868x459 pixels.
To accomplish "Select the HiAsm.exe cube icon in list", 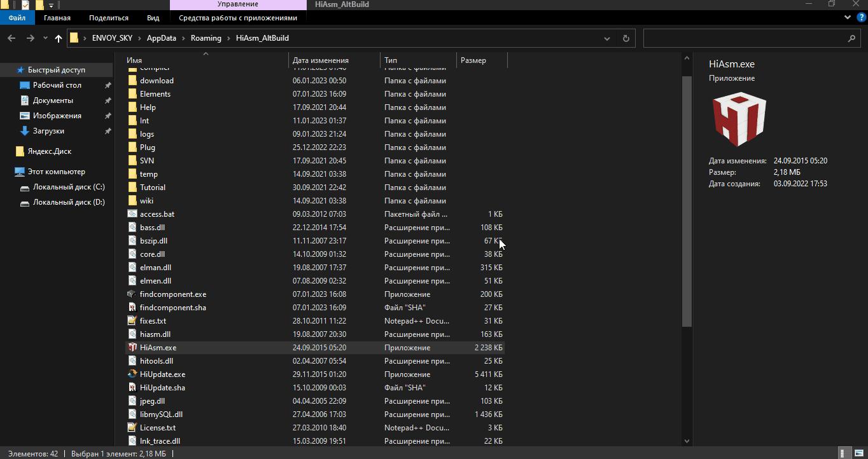I will pyautogui.click(x=132, y=348).
